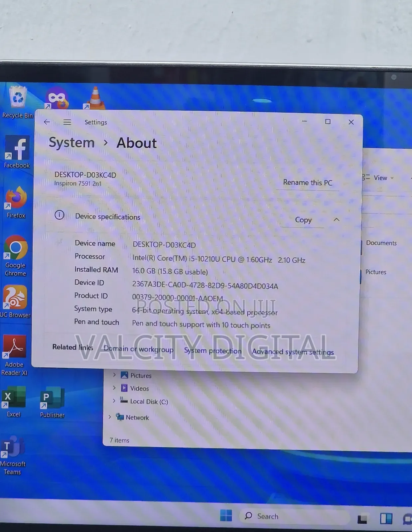Click Installed RAM value 16.0 GB
Viewport: 412px width, 532px height.
(170, 271)
